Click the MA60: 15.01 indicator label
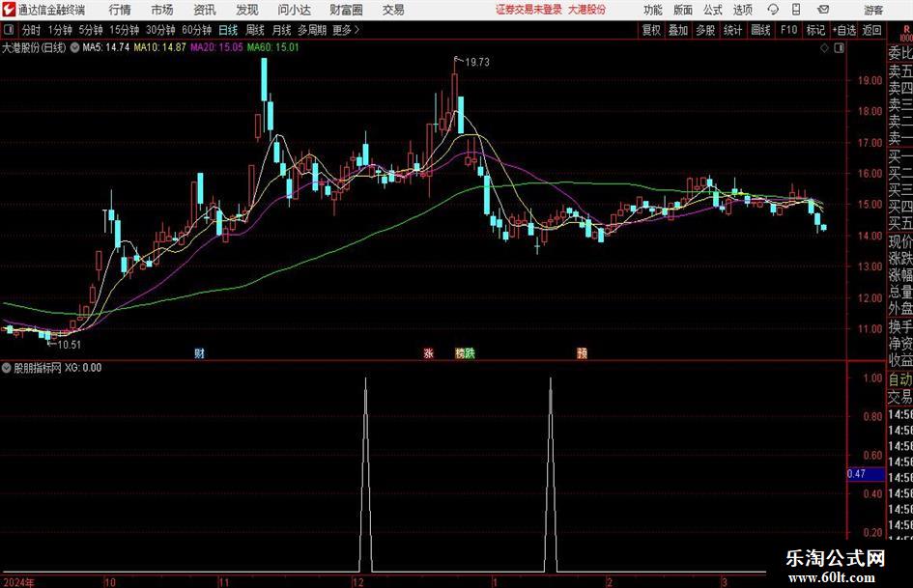The height and width of the screenshot is (588, 913). tap(272, 47)
